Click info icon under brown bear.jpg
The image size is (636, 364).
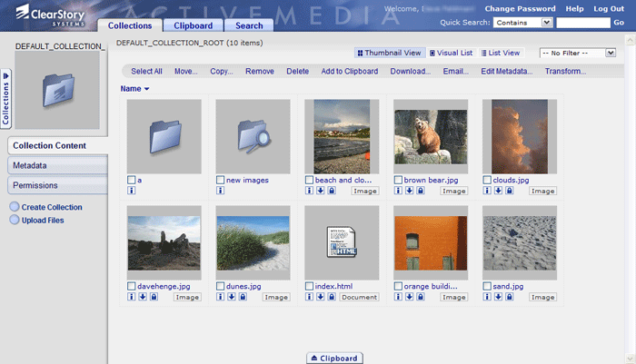click(x=398, y=191)
